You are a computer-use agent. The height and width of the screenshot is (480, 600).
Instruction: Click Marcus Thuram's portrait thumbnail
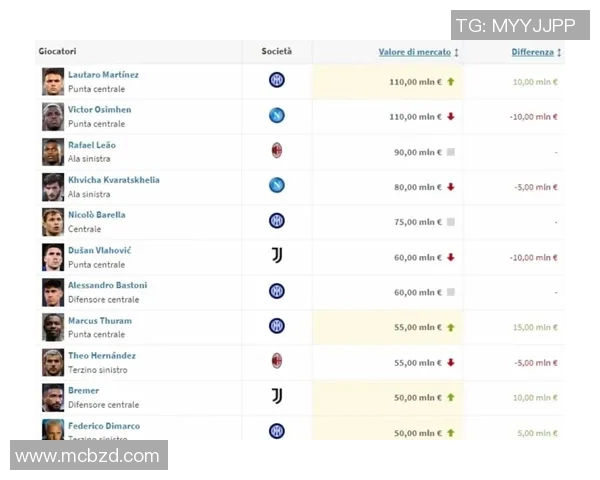(x=53, y=327)
